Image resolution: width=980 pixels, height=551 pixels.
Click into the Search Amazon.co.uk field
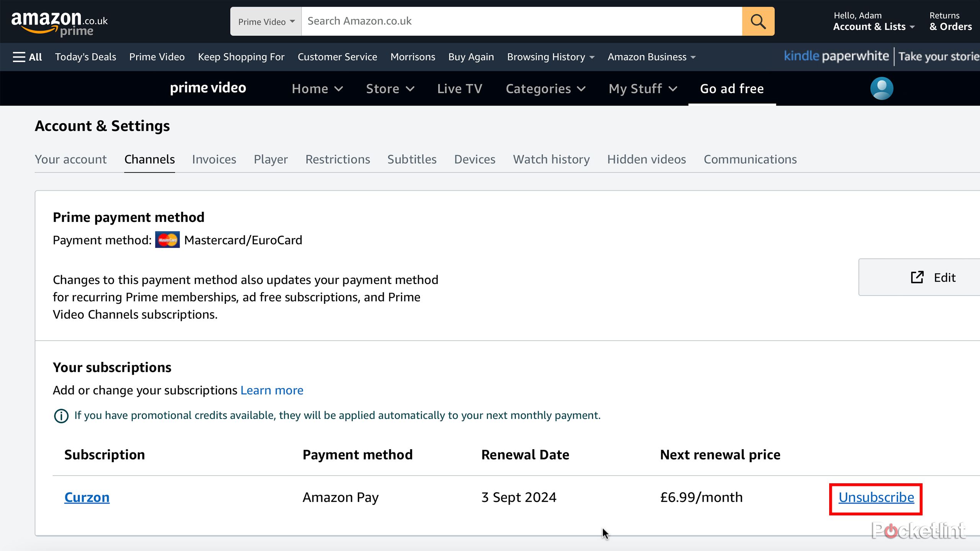pyautogui.click(x=521, y=21)
